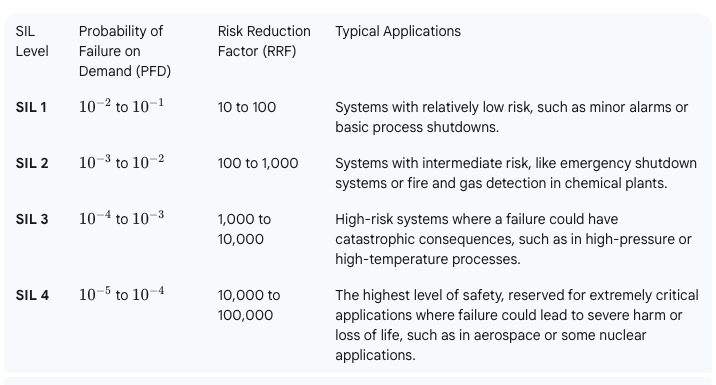Image resolution: width=716 pixels, height=385 pixels.
Task: Click the SIL 4 PFD formula
Action: click(121, 294)
